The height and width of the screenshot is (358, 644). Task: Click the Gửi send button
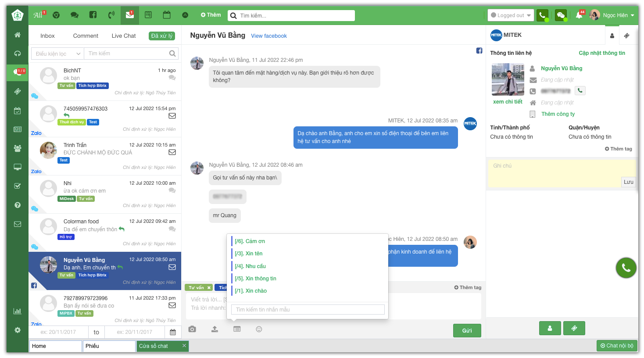(x=467, y=330)
